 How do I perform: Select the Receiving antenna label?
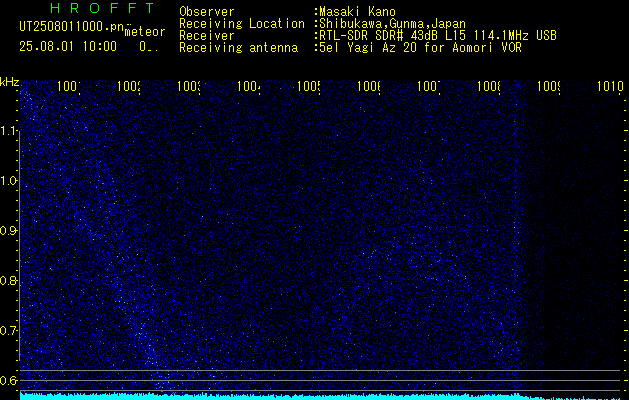tap(239, 48)
